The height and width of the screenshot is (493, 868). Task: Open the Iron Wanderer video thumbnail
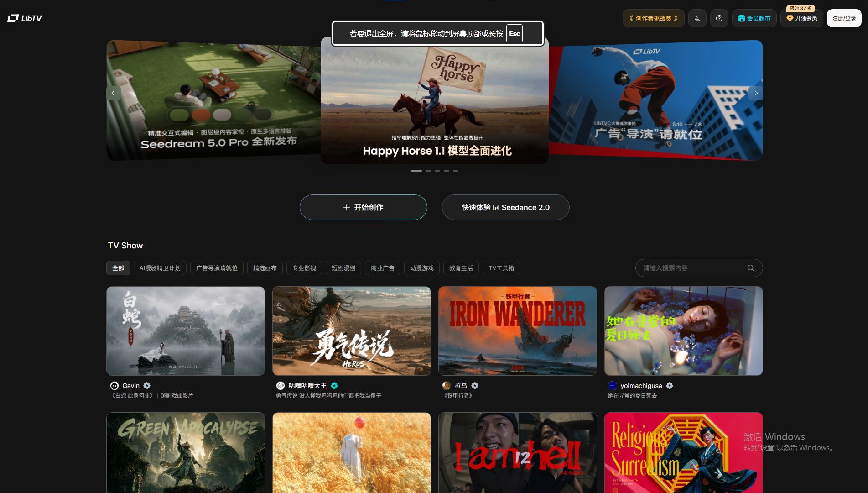518,331
